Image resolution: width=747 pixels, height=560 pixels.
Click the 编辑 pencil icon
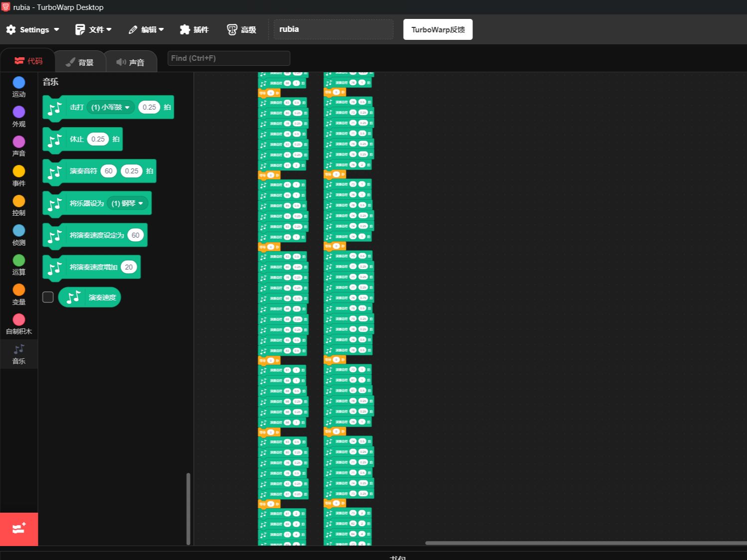point(133,30)
